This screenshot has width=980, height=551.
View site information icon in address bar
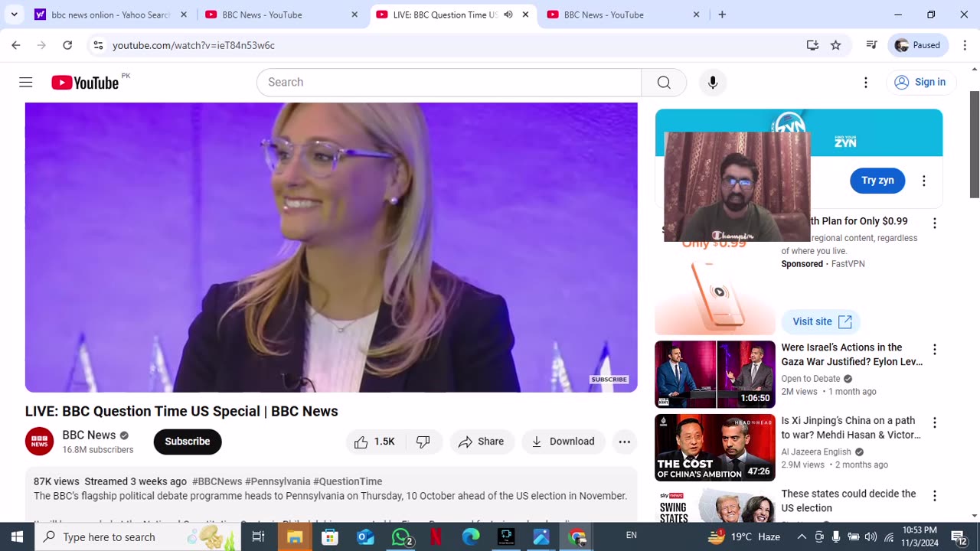pyautogui.click(x=98, y=45)
